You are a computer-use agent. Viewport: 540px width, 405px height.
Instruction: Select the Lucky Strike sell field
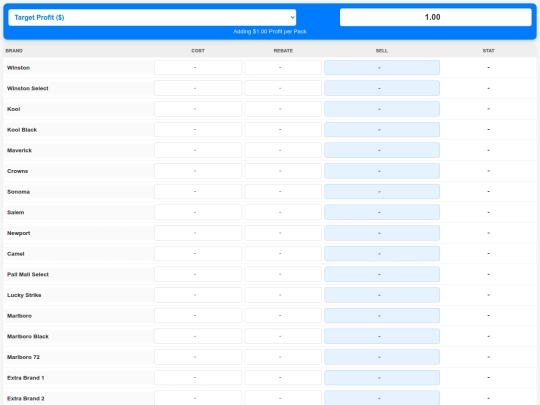point(382,295)
